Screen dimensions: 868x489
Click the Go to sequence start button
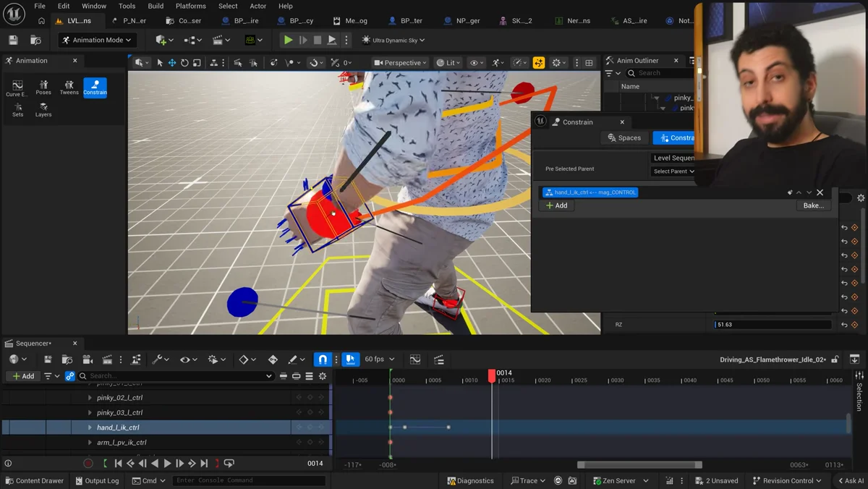click(118, 463)
